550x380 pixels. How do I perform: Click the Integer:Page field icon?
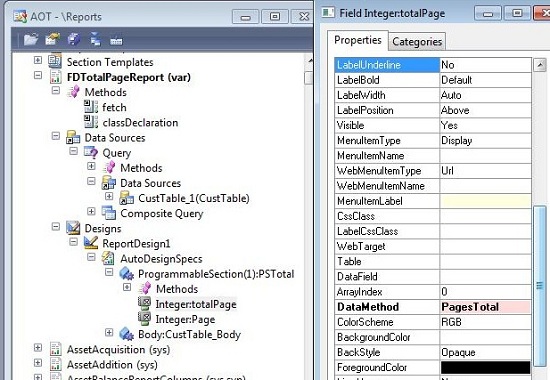145,319
